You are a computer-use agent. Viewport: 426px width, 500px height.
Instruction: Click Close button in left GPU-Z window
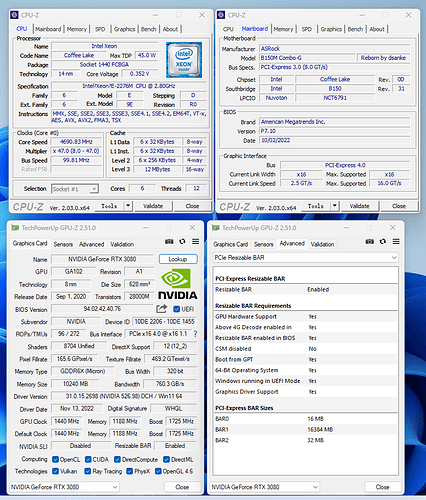[182, 487]
